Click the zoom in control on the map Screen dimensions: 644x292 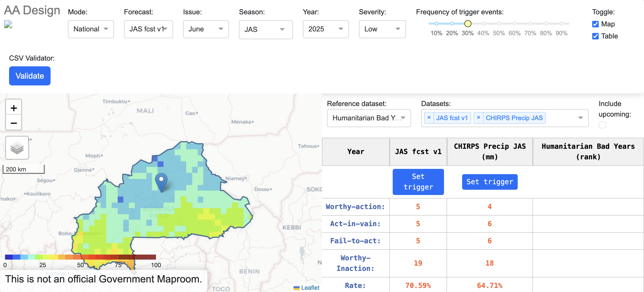[x=14, y=108]
